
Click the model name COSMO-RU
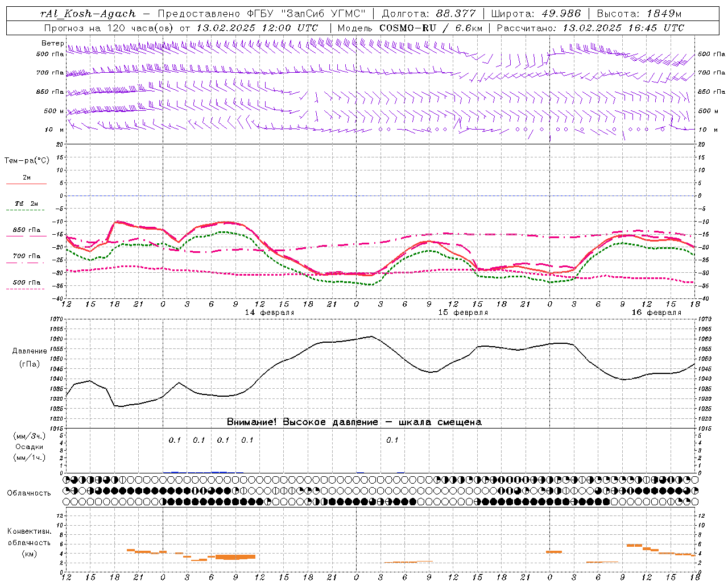pos(407,28)
